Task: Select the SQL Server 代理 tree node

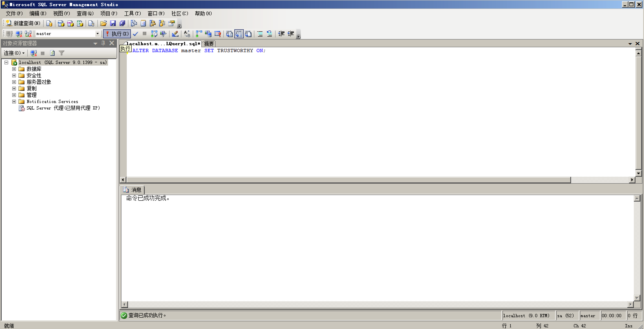Action: (x=63, y=108)
